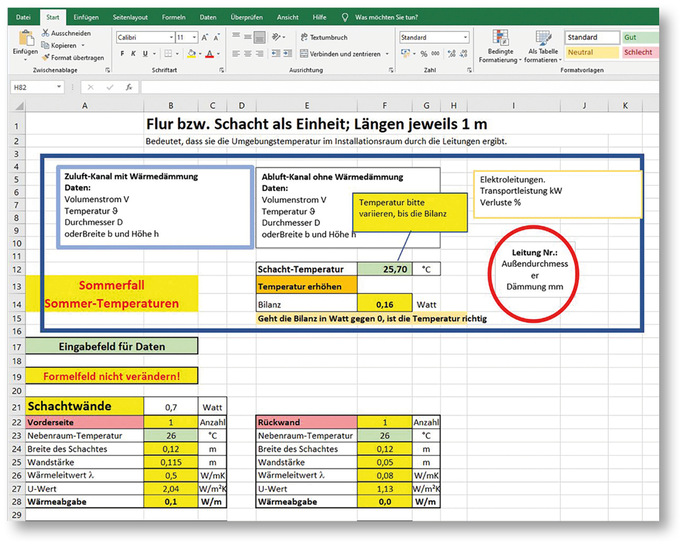This screenshot has height=546, width=684.
Task: Select the Schacht-Temperatur value cell 25,70
Action: click(x=387, y=269)
